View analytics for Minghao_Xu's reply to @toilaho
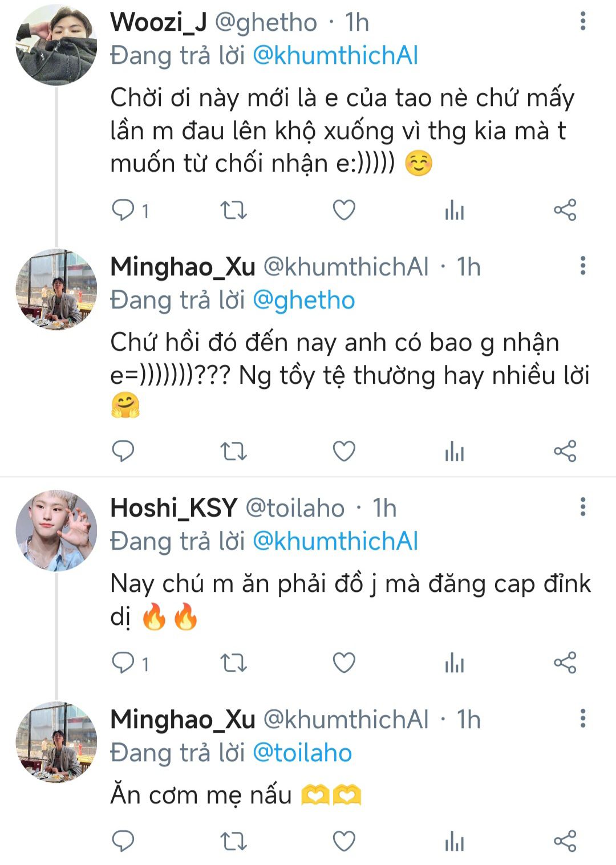The image size is (616, 865). (454, 841)
